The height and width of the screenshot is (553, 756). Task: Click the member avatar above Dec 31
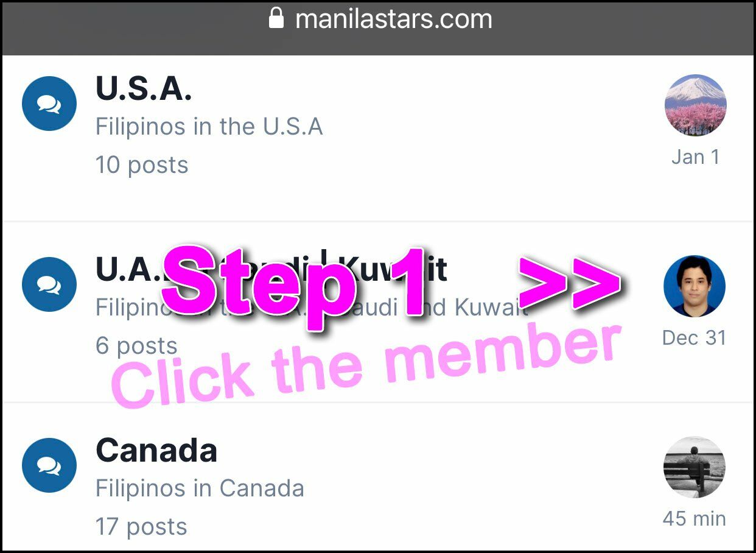point(695,286)
